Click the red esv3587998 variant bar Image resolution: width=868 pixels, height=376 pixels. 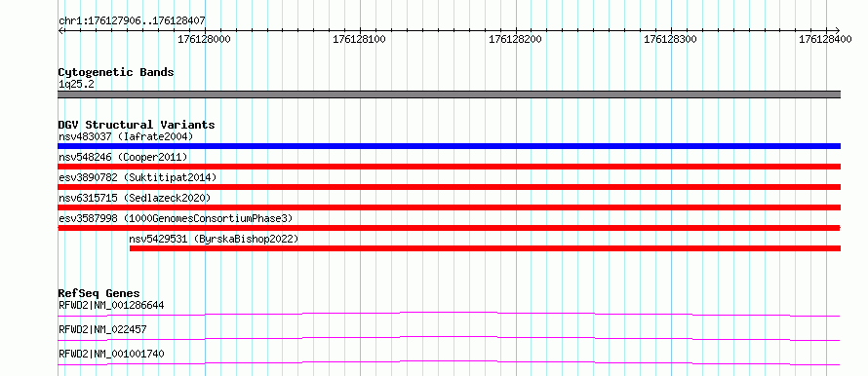[450, 228]
